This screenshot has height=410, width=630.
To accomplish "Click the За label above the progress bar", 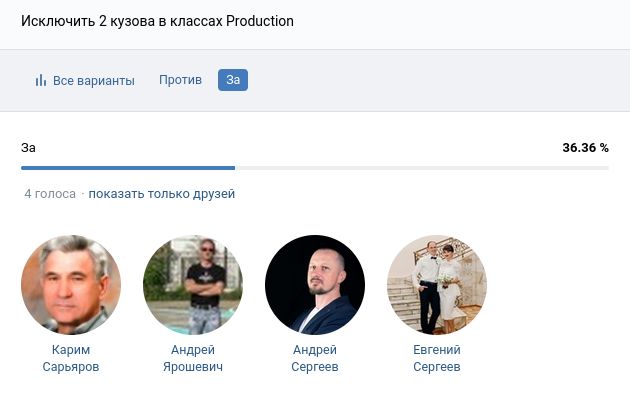I will [x=29, y=148].
